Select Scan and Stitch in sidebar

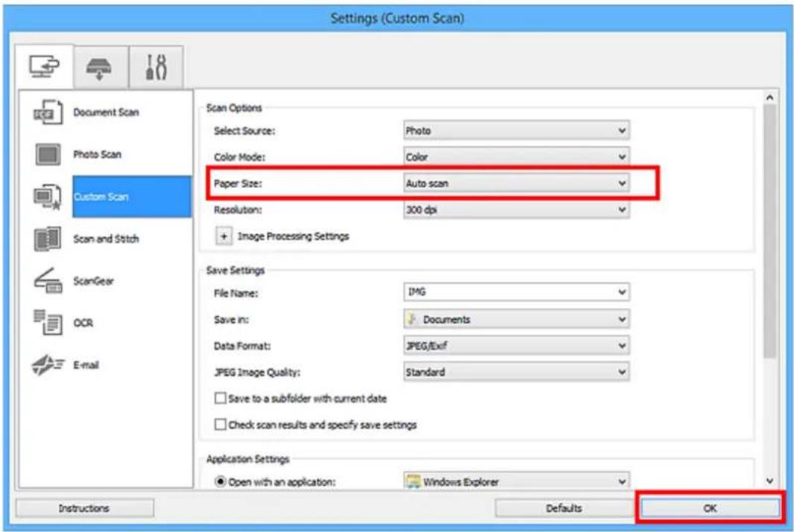(x=106, y=238)
